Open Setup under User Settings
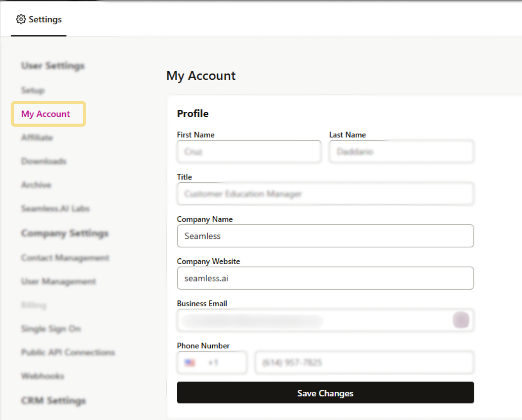 [33, 90]
